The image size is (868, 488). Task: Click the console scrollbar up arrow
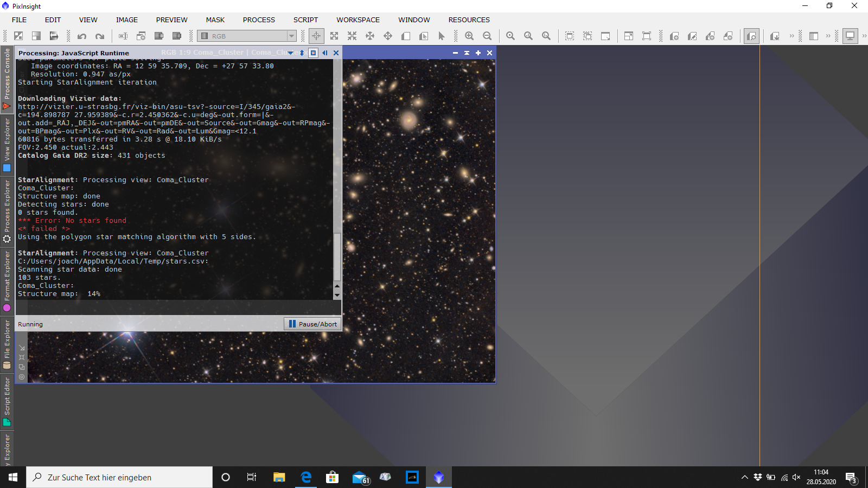tap(337, 286)
